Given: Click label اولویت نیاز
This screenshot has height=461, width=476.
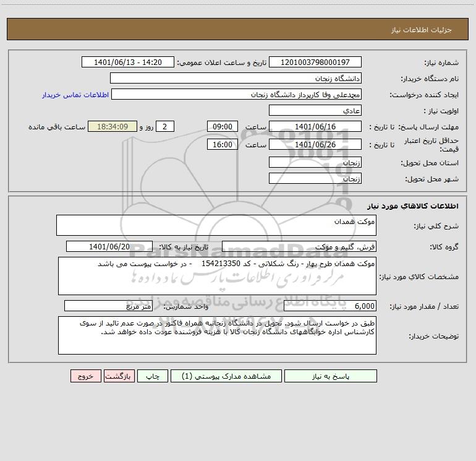Looking at the screenshot, I should tap(441, 111).
